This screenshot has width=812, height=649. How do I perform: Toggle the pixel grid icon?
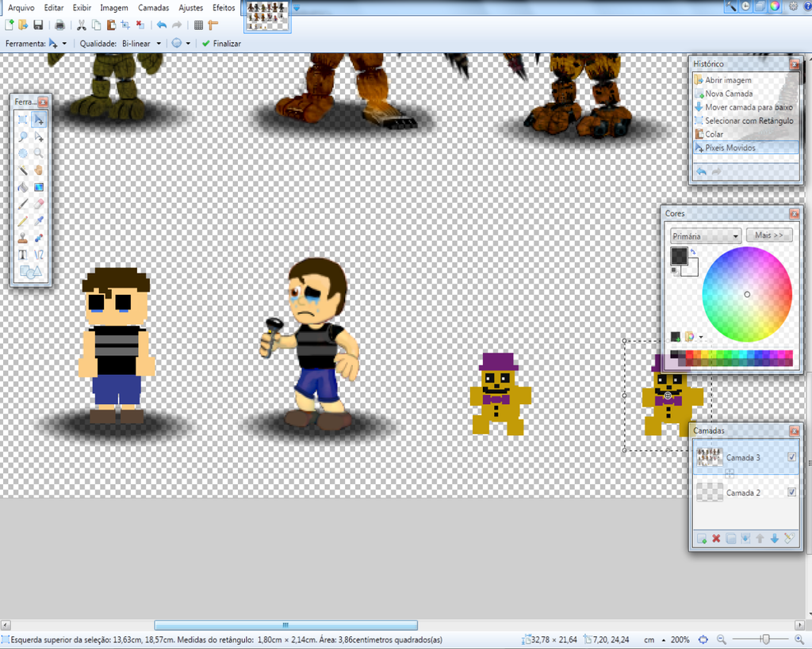tap(198, 25)
